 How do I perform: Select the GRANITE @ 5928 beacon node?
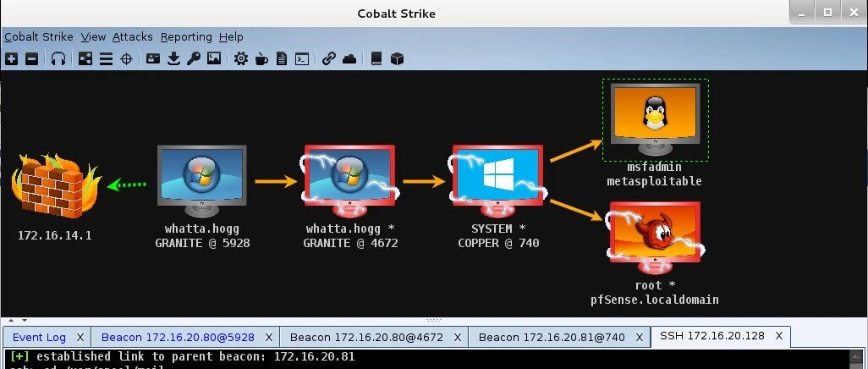[202, 180]
